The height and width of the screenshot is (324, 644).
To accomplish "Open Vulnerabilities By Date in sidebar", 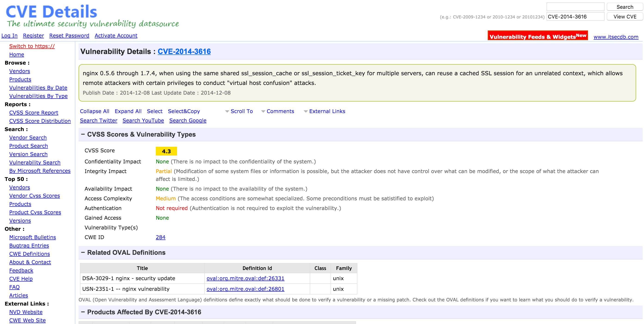I will coord(38,88).
